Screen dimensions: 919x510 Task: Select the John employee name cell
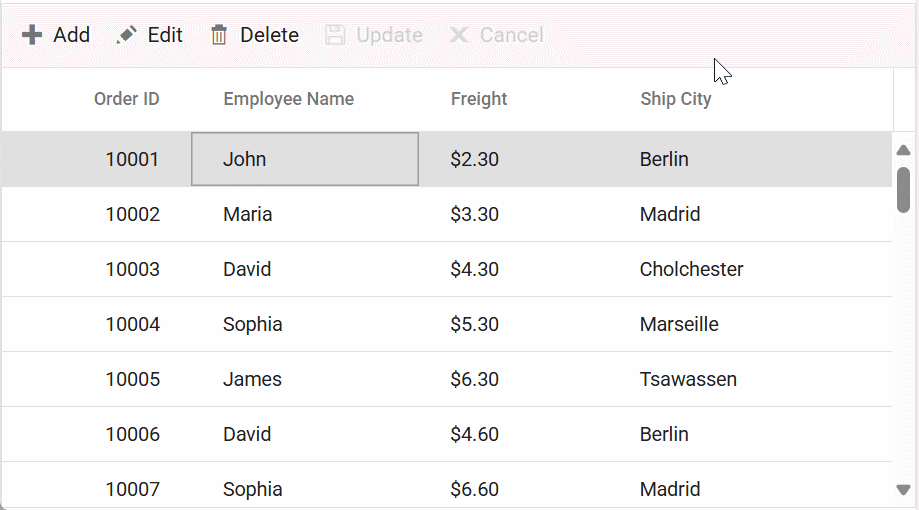point(245,159)
